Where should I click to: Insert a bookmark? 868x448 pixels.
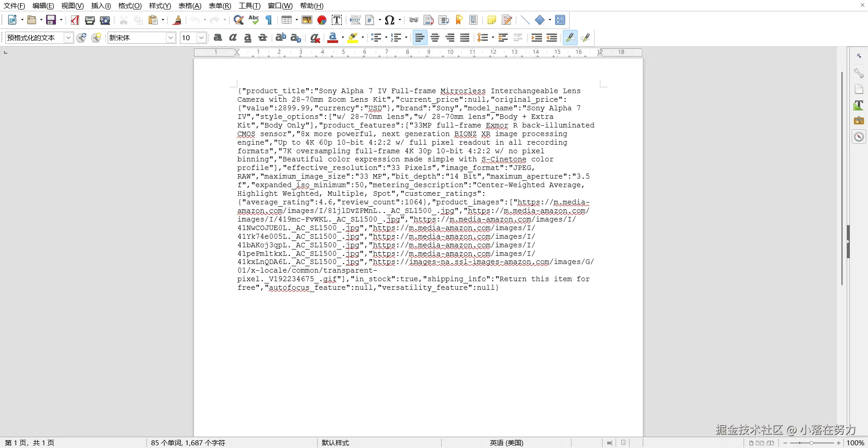[459, 20]
